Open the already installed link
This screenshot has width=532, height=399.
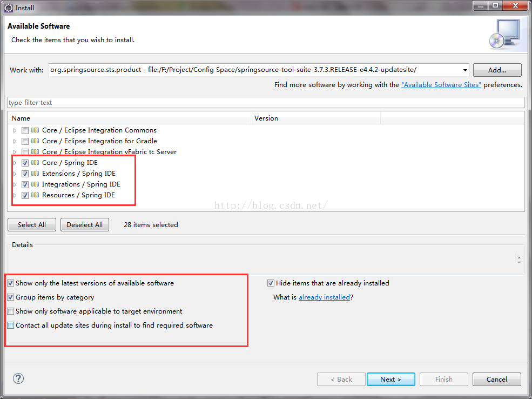(x=324, y=297)
